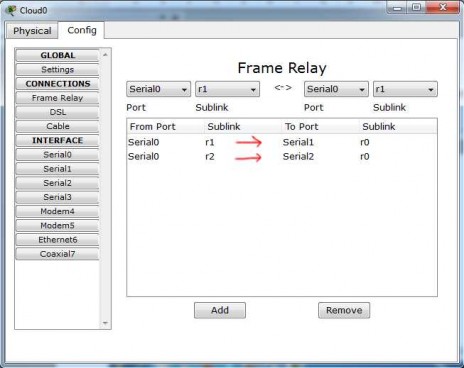
Task: Open Serial3 interface settings
Action: 57,197
